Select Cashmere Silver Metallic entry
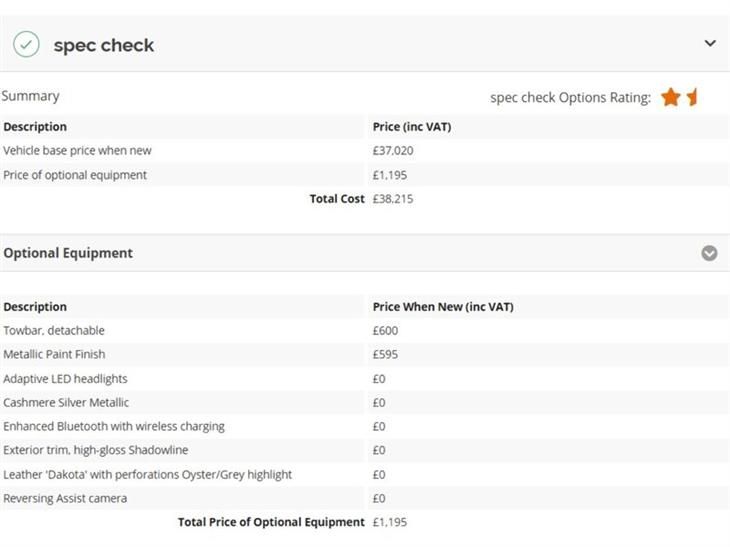 coord(66,403)
